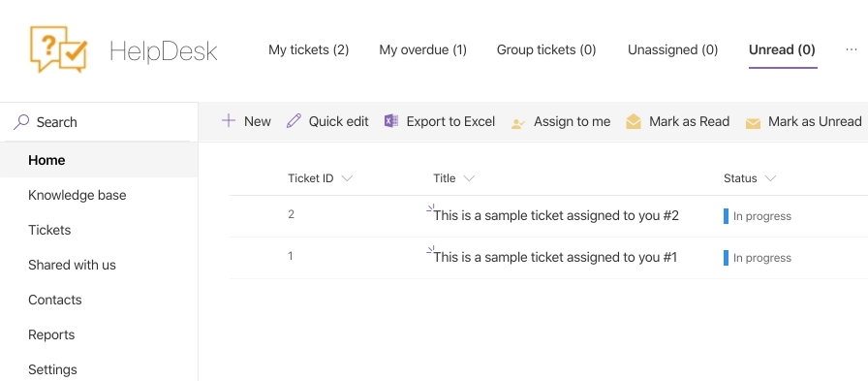
Task: Click the magnifier icon beside Search
Action: pos(21,122)
